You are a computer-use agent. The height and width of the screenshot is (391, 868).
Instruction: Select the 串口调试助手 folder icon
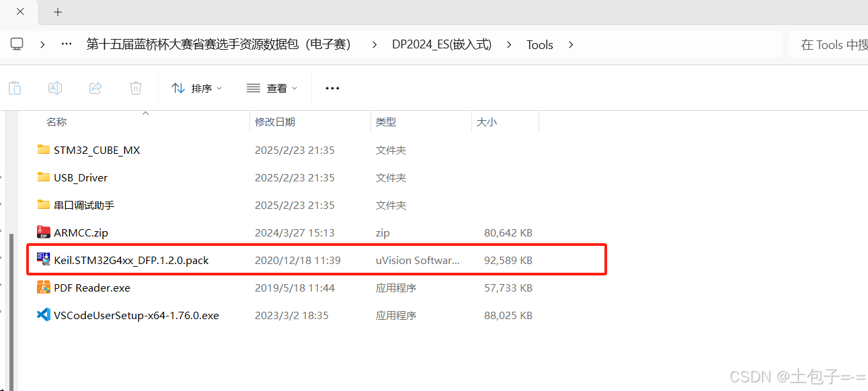tap(44, 205)
